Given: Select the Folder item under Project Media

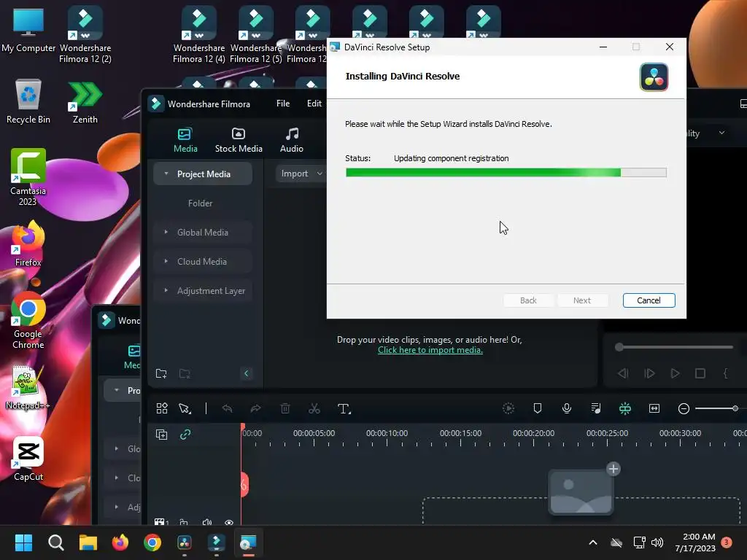Looking at the screenshot, I should pyautogui.click(x=200, y=203).
